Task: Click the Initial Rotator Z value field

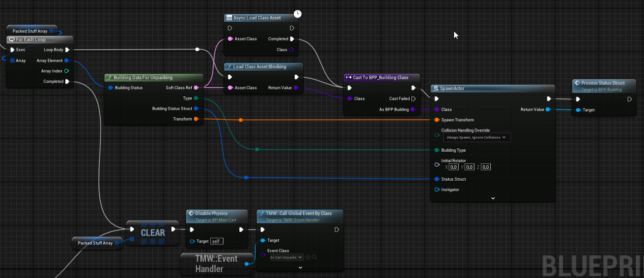Action: (485, 167)
